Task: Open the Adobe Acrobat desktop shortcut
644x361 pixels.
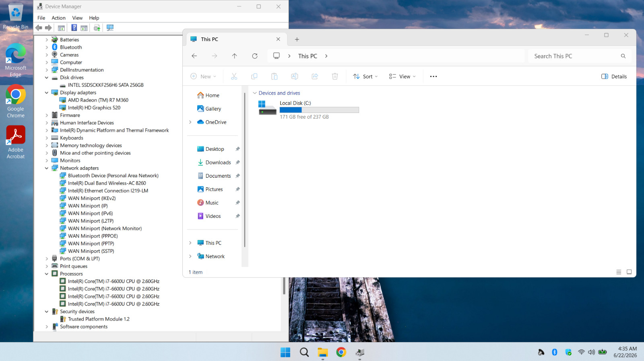Action: [x=16, y=142]
